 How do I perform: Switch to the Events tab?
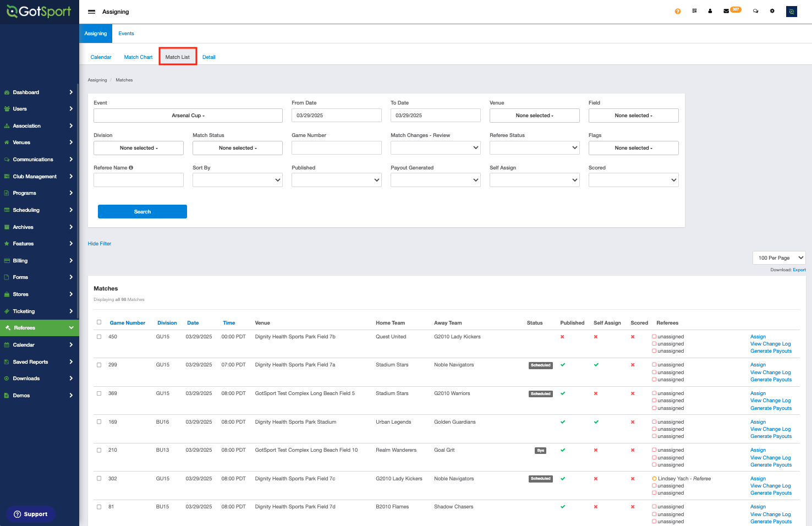click(126, 34)
